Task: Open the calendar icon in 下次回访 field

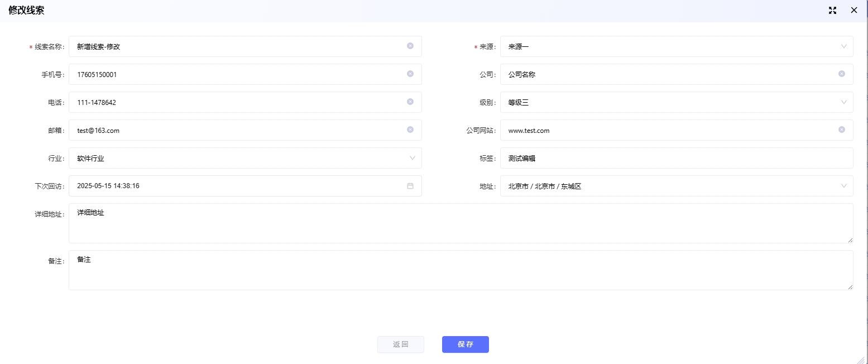Action: click(x=410, y=186)
